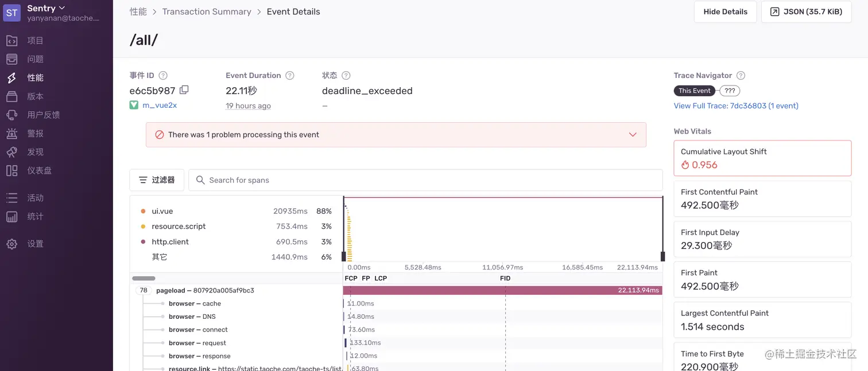
Task: Open the First Contentful Paint card
Action: coord(762,198)
